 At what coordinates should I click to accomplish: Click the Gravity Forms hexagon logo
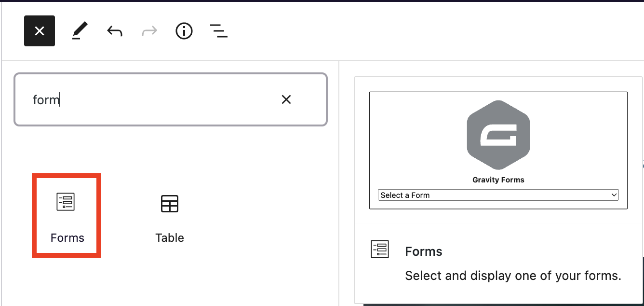[x=498, y=135]
